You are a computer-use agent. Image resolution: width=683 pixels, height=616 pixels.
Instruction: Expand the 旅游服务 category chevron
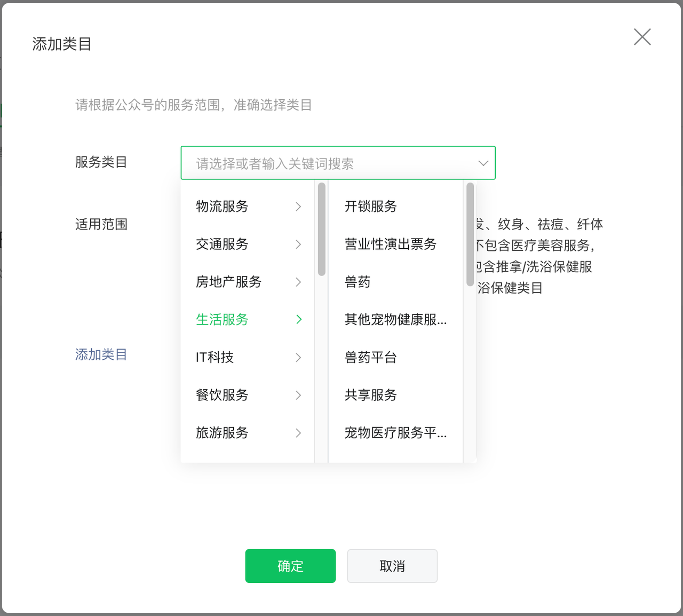click(x=298, y=433)
